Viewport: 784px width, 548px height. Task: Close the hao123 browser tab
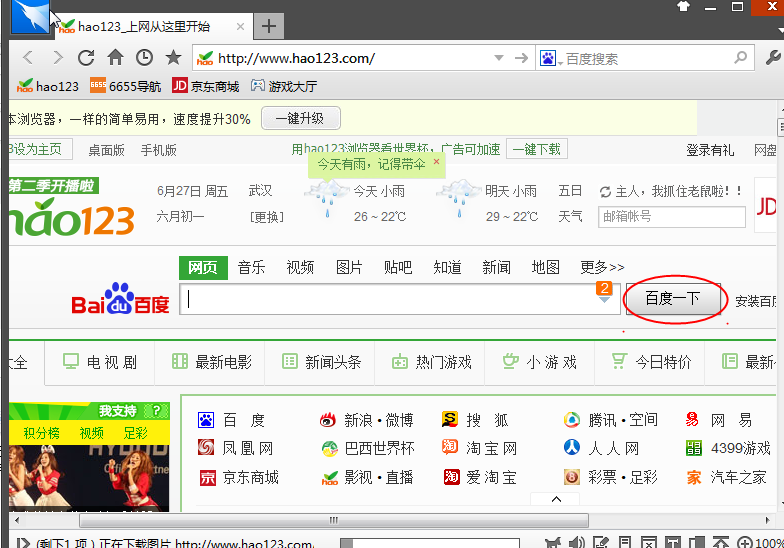click(x=240, y=26)
